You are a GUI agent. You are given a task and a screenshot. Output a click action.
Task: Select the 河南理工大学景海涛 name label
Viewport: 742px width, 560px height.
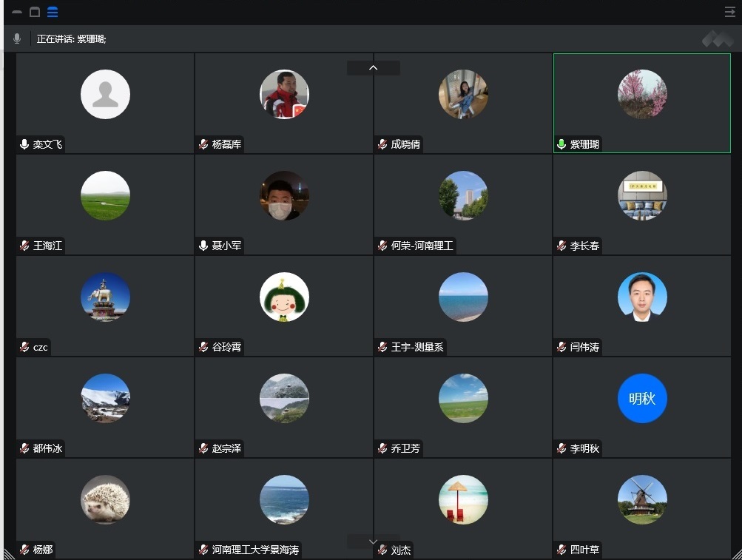click(x=255, y=550)
